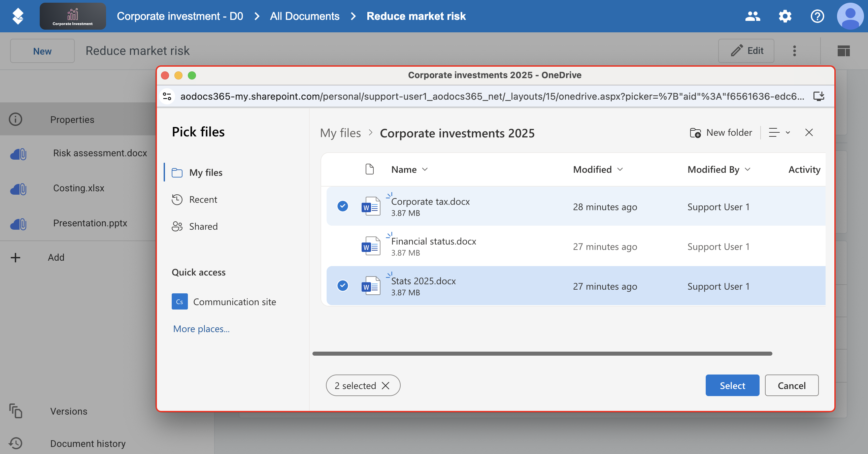
Task: Close the Pick files picker with X
Action: (809, 133)
